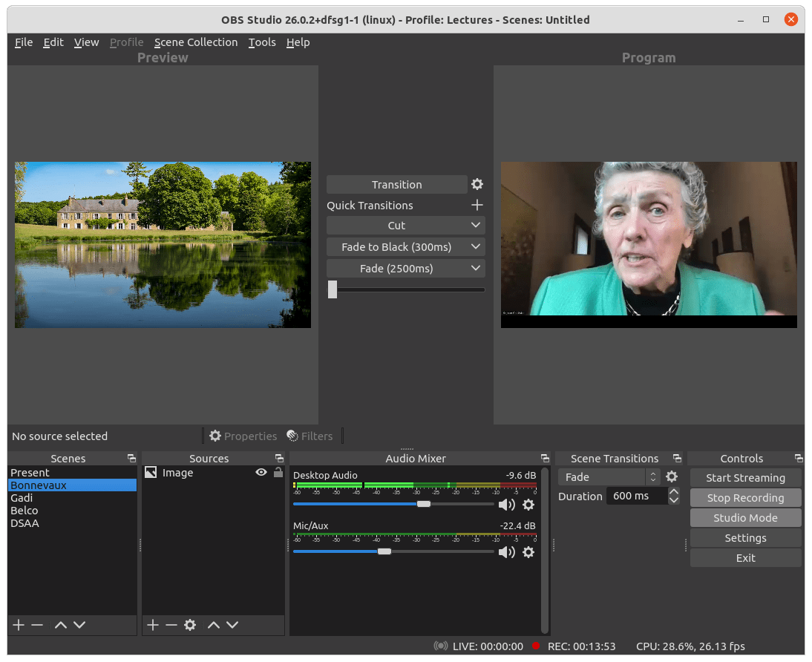Open Settings from the Controls panel
Screen dimensions: 812x662
pyautogui.click(x=745, y=537)
